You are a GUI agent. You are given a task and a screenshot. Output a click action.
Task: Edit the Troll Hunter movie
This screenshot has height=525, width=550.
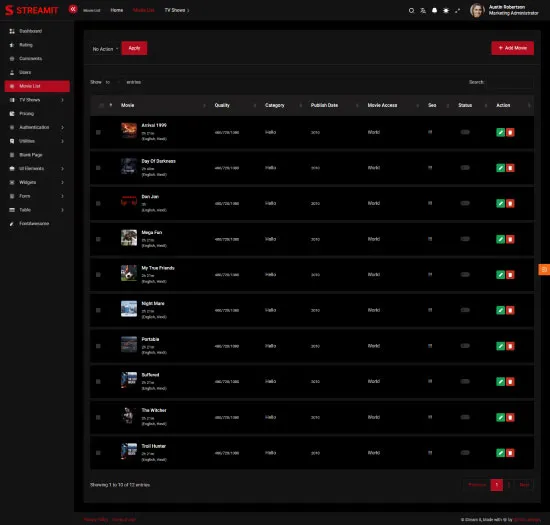501,453
